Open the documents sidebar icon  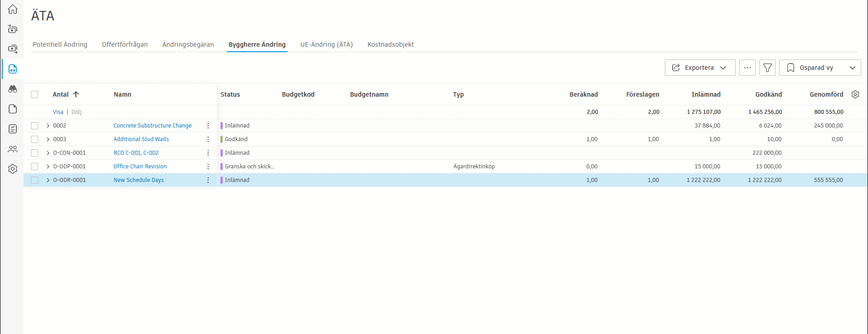[13, 109]
